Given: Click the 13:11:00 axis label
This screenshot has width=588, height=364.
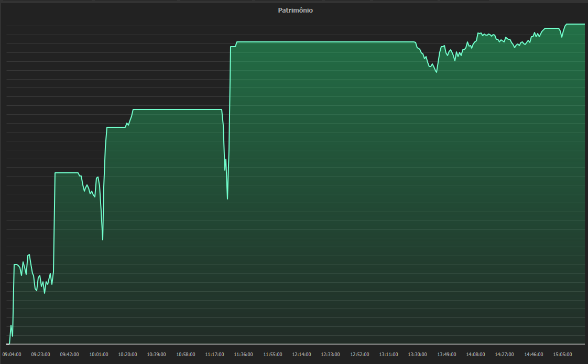Looking at the screenshot, I should coord(388,354).
